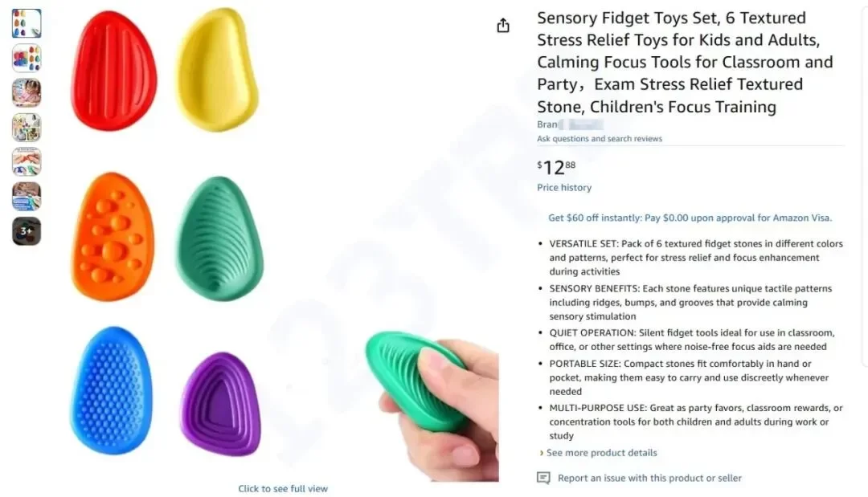Click 'Click to see full view' below the image
Viewport: 868px width, 497px height.
tap(283, 488)
